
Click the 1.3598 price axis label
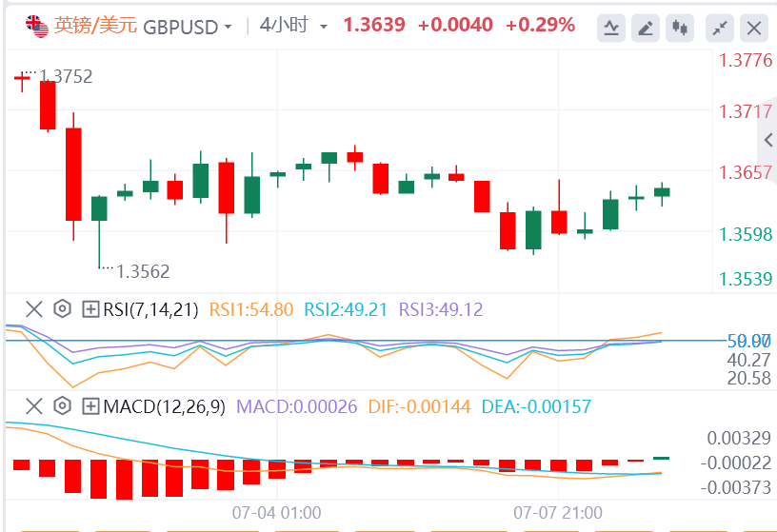coord(746,234)
